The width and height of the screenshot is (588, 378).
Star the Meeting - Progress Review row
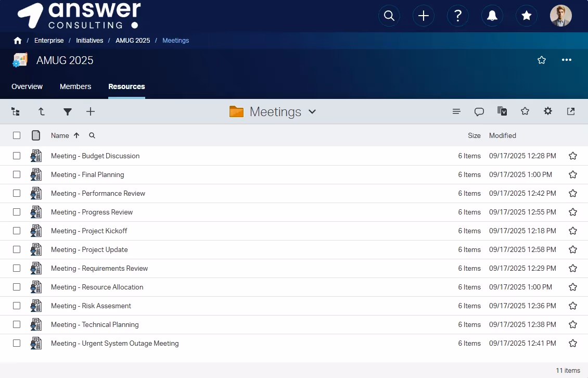click(572, 212)
